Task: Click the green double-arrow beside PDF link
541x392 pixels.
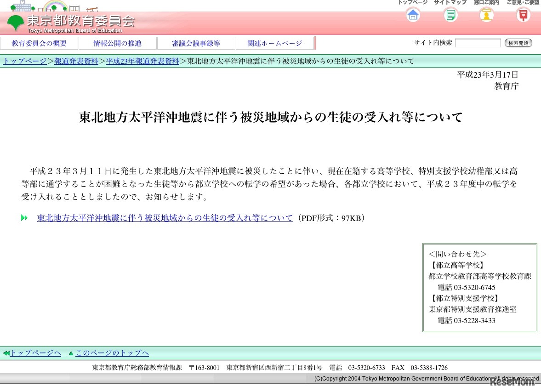Action: coord(24,218)
